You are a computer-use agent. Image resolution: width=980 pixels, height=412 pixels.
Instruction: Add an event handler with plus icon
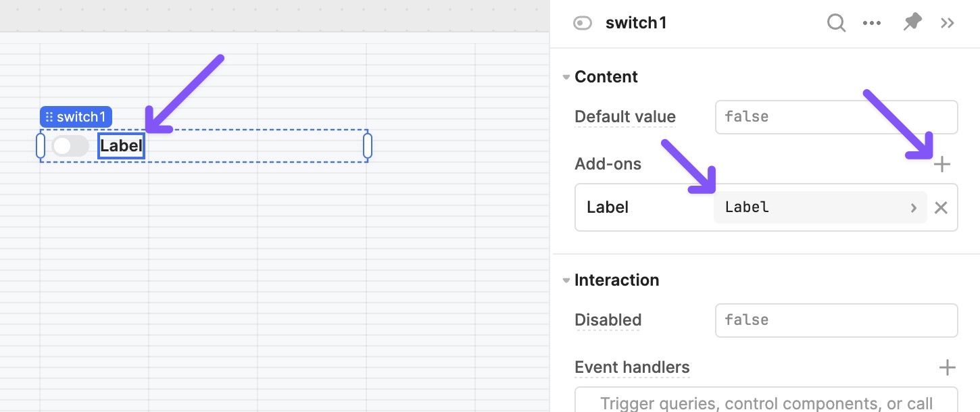tap(948, 367)
